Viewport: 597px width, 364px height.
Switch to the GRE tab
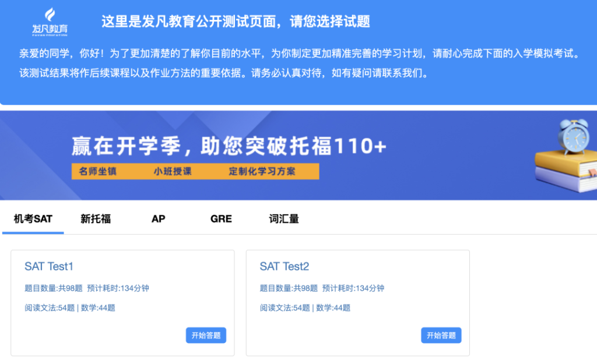pyautogui.click(x=221, y=219)
